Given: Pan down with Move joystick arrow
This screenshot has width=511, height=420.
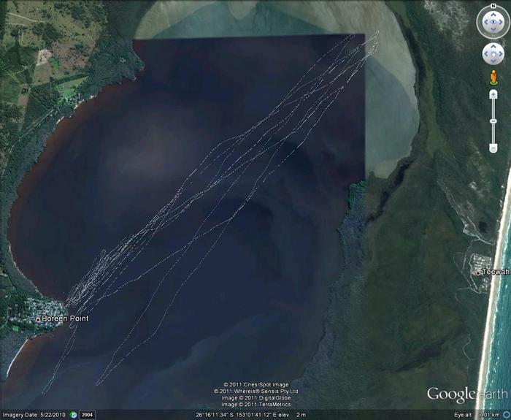Looking at the screenshot, I should click(x=493, y=62).
